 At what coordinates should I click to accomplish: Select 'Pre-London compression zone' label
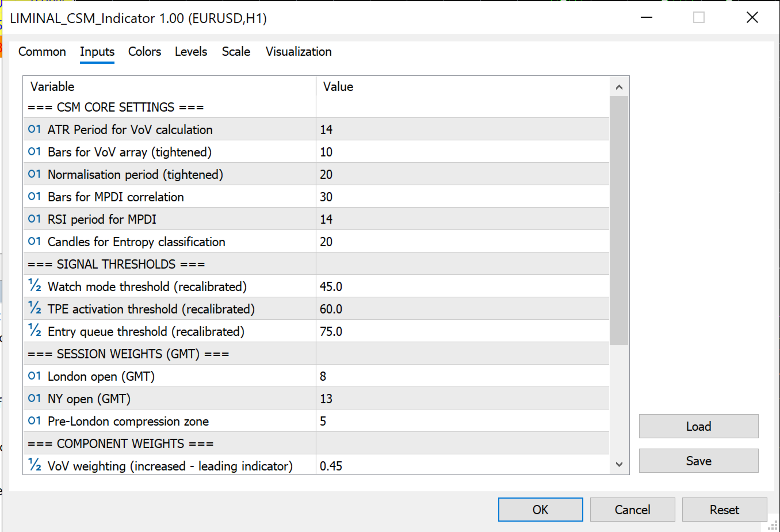click(128, 421)
